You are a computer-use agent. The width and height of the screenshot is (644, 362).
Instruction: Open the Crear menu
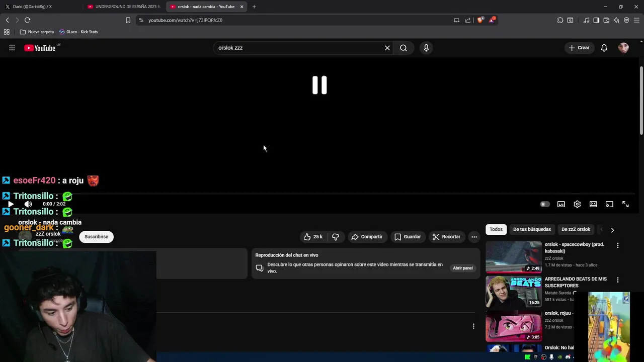[x=579, y=48]
